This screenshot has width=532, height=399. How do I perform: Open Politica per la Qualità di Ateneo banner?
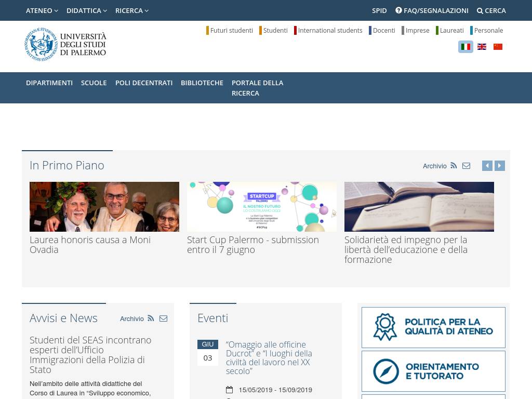pos(433,327)
